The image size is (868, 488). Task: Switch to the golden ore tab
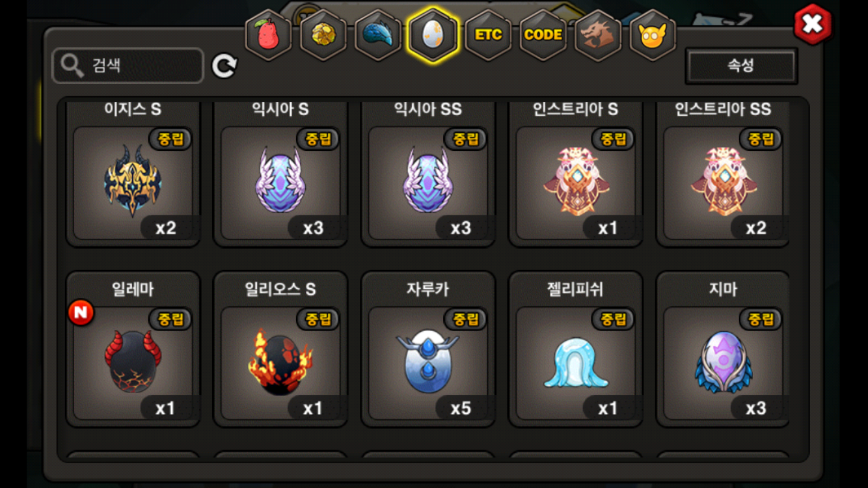pos(323,35)
